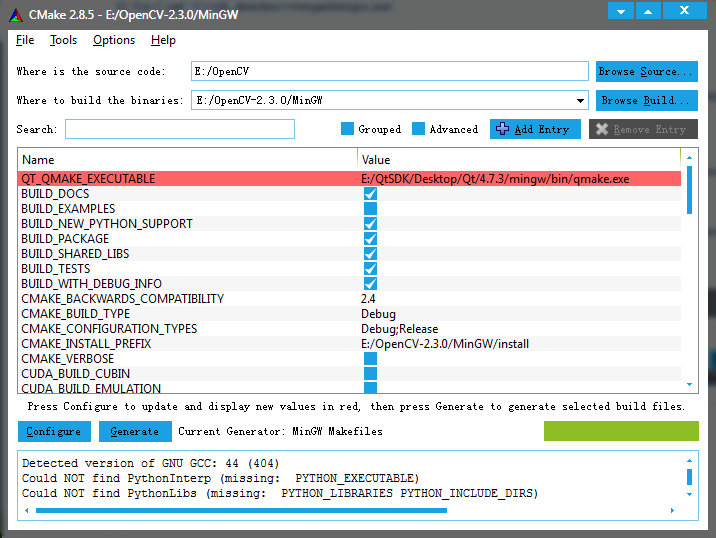The image size is (716, 538).
Task: Uncheck the BUILD_PACKAGE checkbox
Action: coord(370,239)
